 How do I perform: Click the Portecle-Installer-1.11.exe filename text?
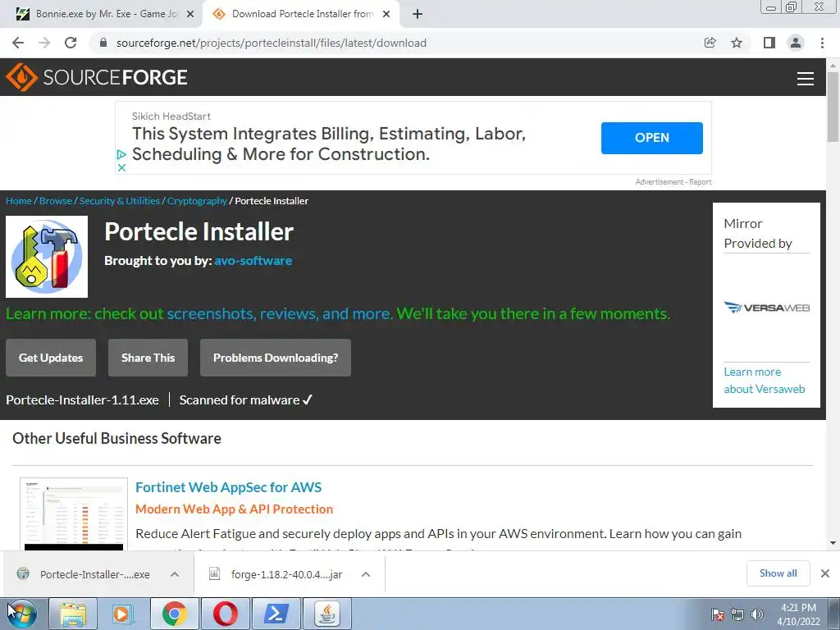point(83,400)
